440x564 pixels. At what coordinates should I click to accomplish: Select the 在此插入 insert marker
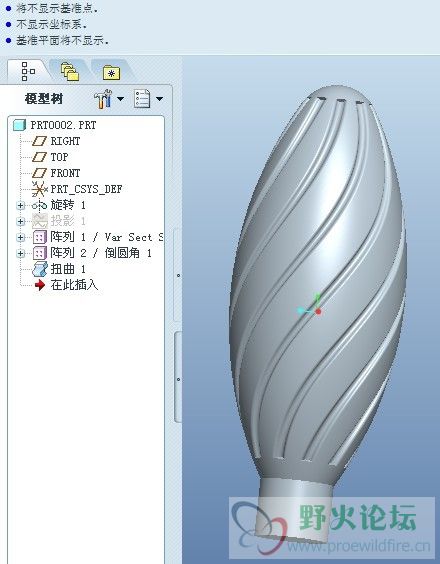pyautogui.click(x=74, y=285)
